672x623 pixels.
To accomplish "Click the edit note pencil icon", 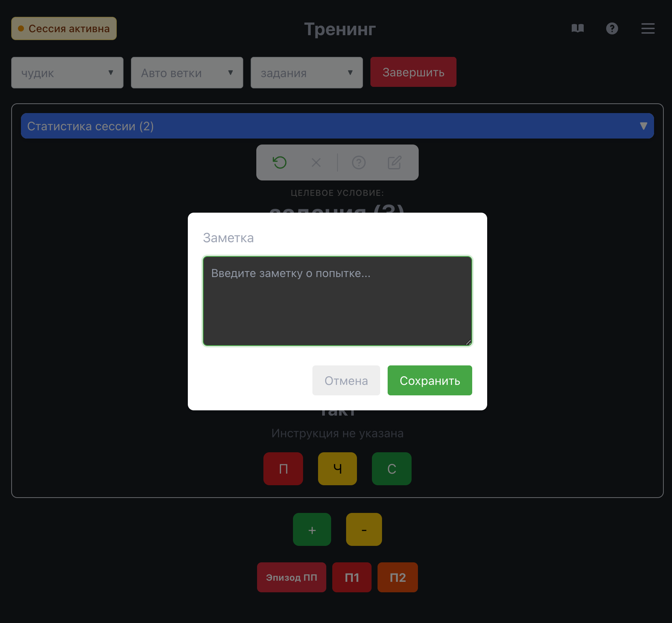I will coord(394,162).
